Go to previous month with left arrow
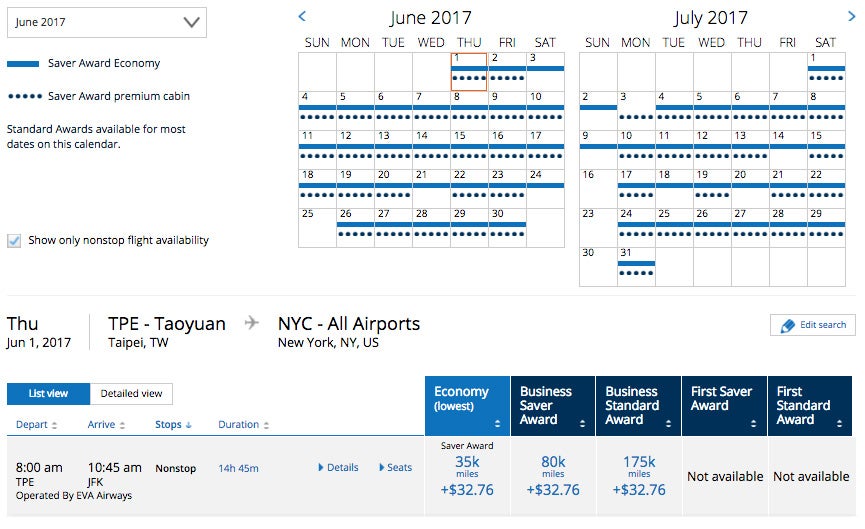 tap(302, 17)
